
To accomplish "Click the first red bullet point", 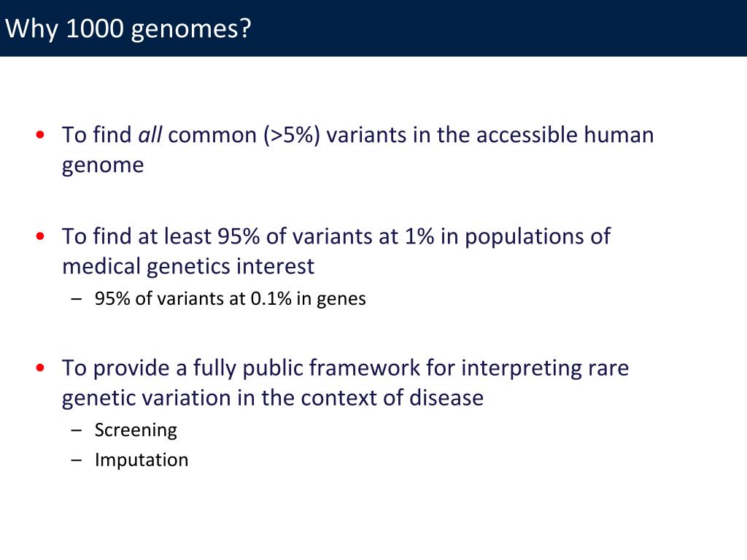I will 40,135.
